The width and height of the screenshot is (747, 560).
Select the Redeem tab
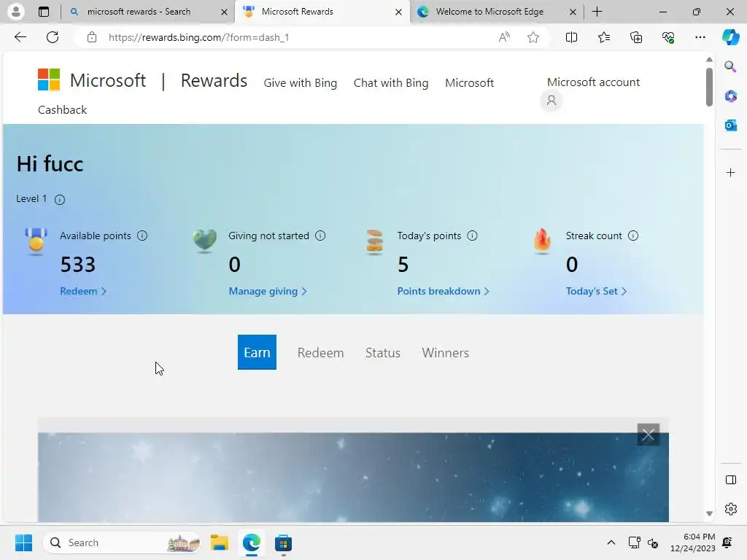point(321,353)
